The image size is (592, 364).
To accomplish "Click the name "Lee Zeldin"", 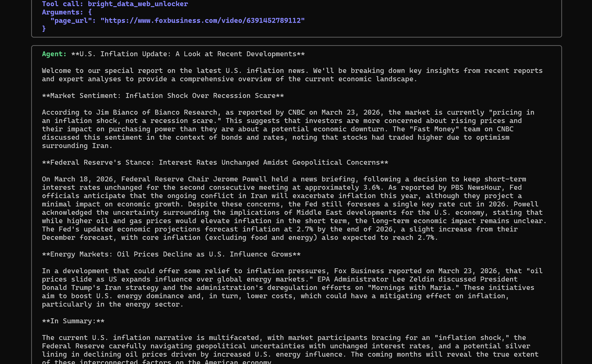I will 413,279.
